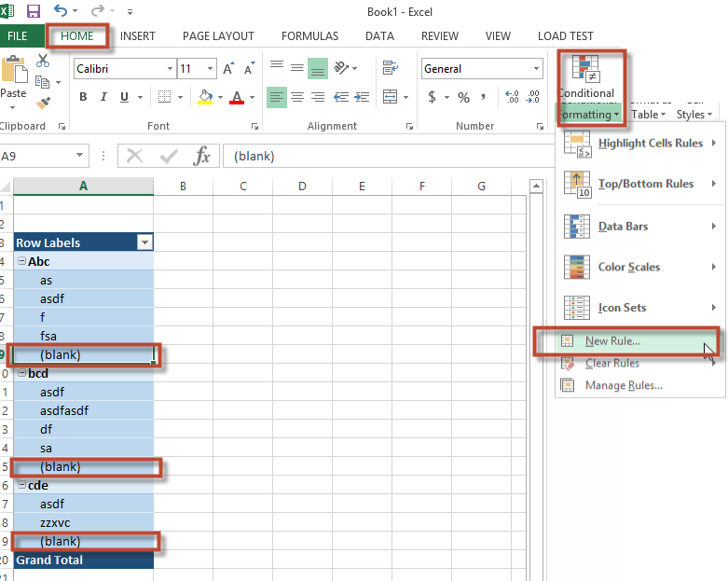Screen dimensions: 728x581
Task: Collapse the Abc pivot group
Action: tap(21, 261)
